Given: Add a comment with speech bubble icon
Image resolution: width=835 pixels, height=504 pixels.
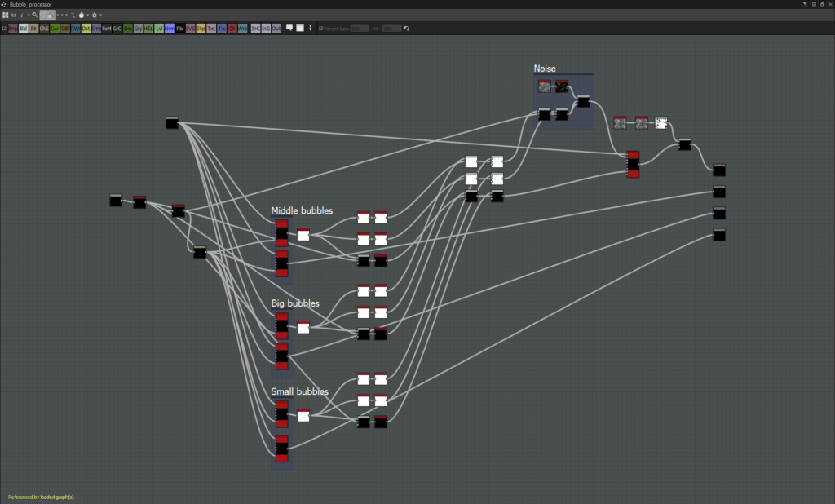Looking at the screenshot, I should (x=289, y=29).
